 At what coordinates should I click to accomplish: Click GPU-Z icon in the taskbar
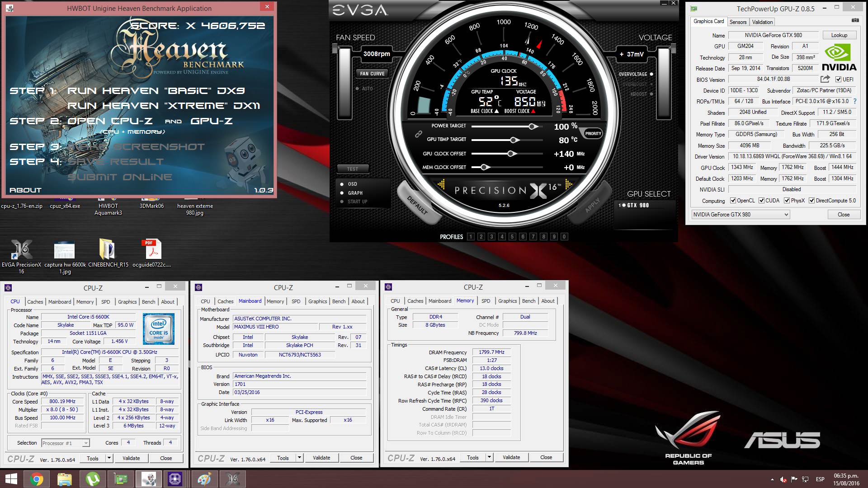(x=121, y=479)
